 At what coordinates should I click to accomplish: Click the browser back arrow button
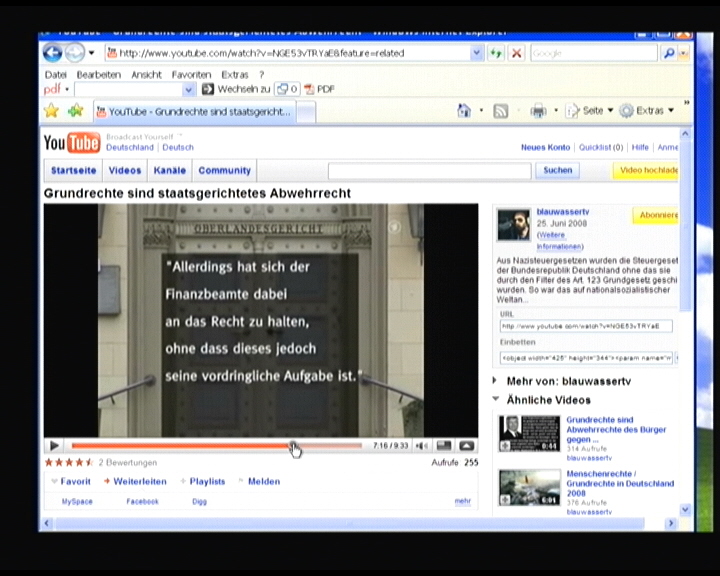coord(52,53)
